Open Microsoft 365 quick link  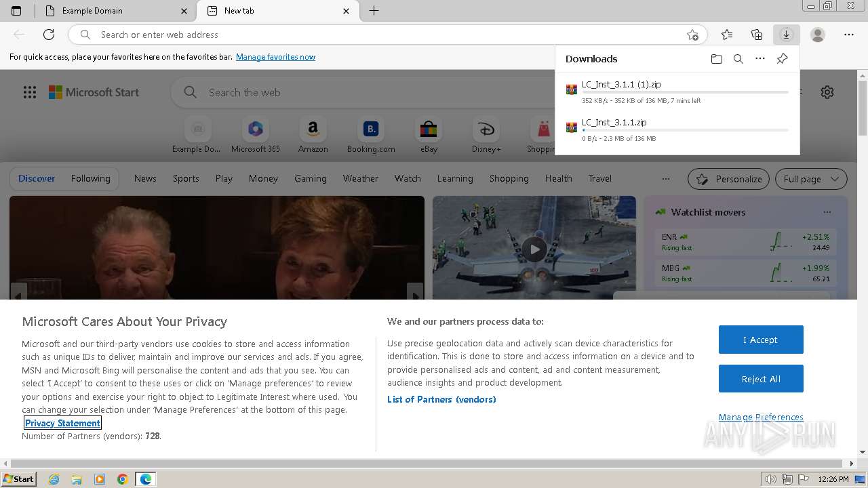(255, 135)
